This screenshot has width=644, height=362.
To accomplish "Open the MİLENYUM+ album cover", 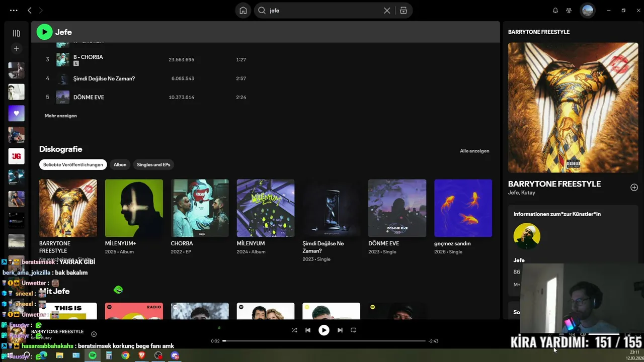I will pyautogui.click(x=134, y=208).
